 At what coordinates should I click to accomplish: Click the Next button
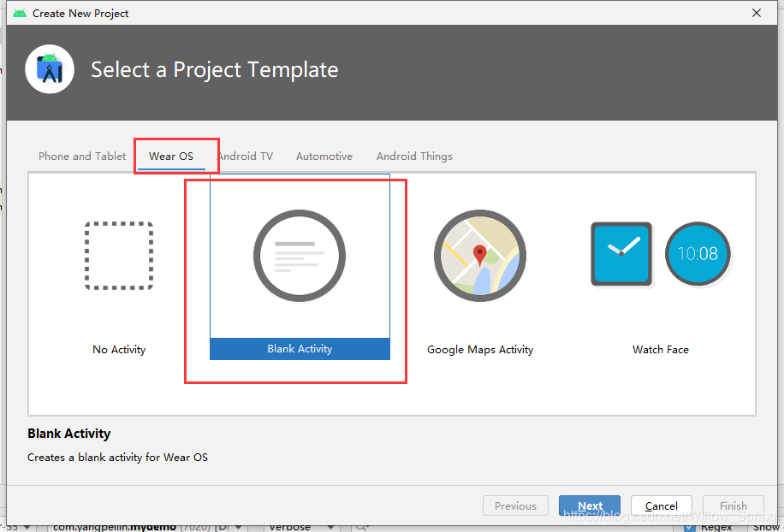(x=590, y=505)
